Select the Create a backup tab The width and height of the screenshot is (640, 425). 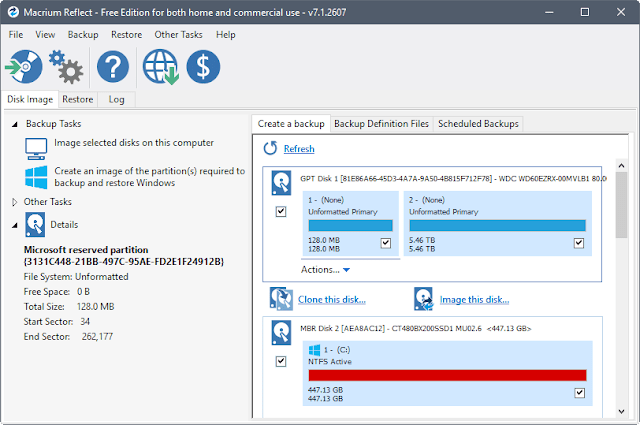coord(291,124)
